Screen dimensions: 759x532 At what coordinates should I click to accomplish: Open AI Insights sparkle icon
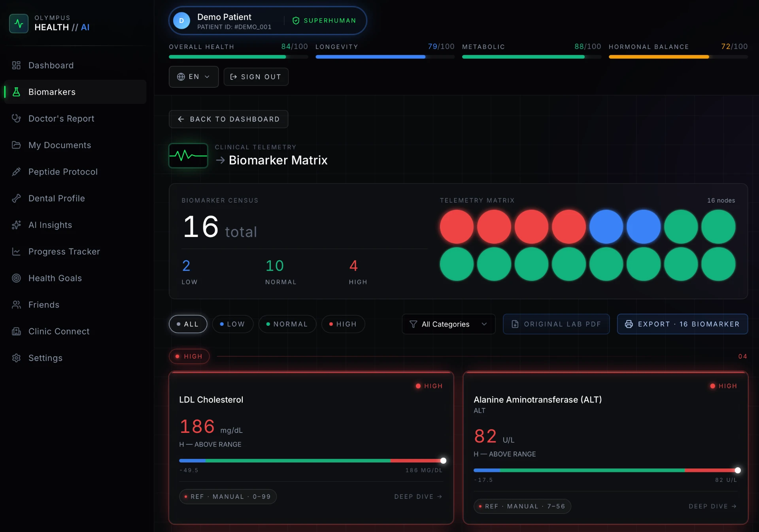pos(16,225)
